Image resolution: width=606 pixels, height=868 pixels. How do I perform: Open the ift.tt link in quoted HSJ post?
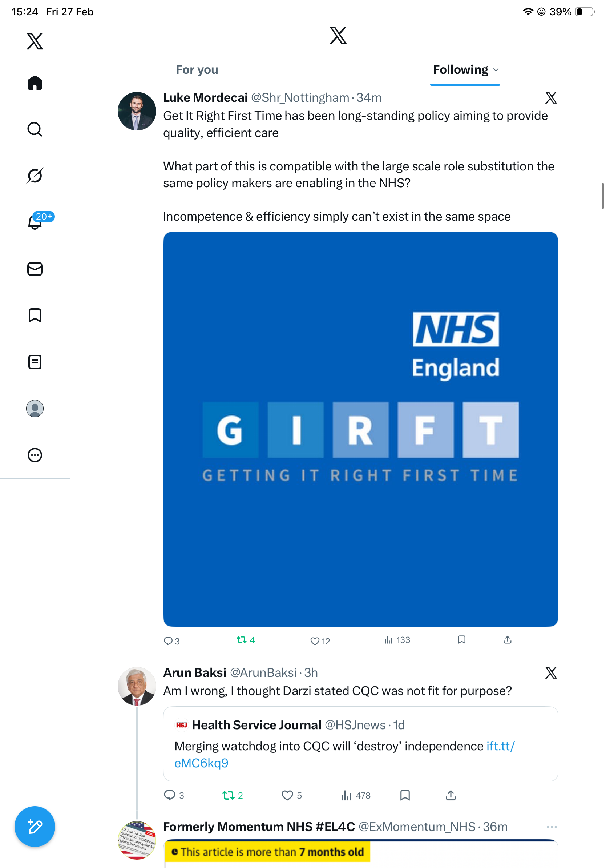500,746
